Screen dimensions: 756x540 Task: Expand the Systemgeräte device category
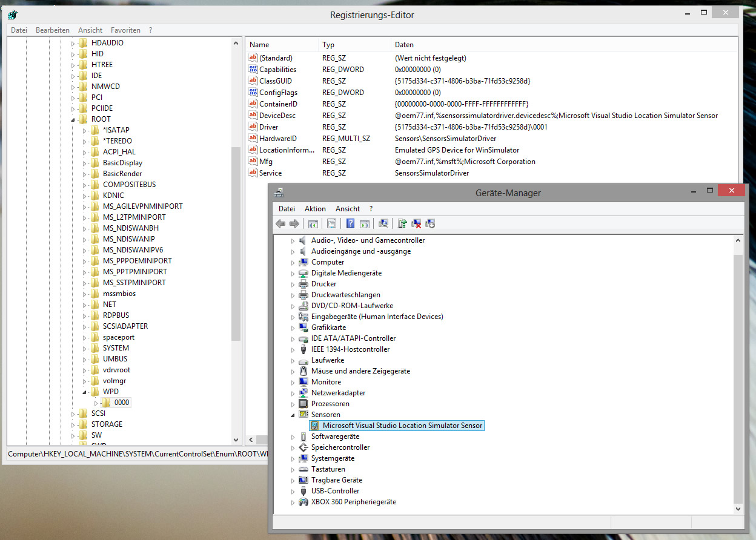(x=293, y=458)
